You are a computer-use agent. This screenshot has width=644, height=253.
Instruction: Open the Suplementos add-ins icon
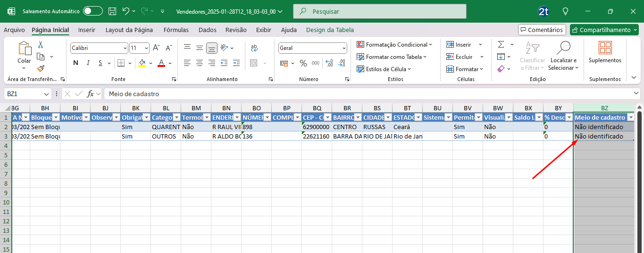point(605,48)
